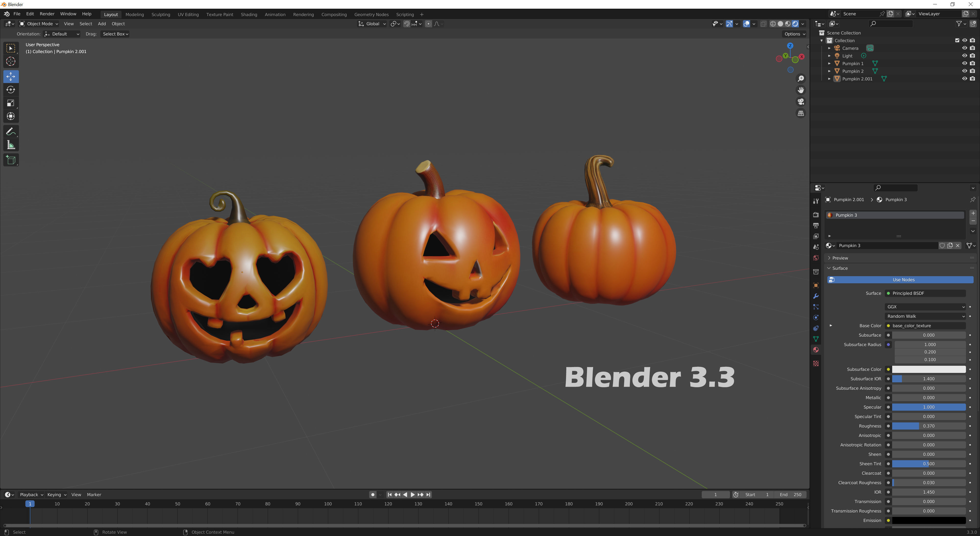Choose the Select Box tool icon
The height and width of the screenshot is (536, 980).
(x=11, y=48)
